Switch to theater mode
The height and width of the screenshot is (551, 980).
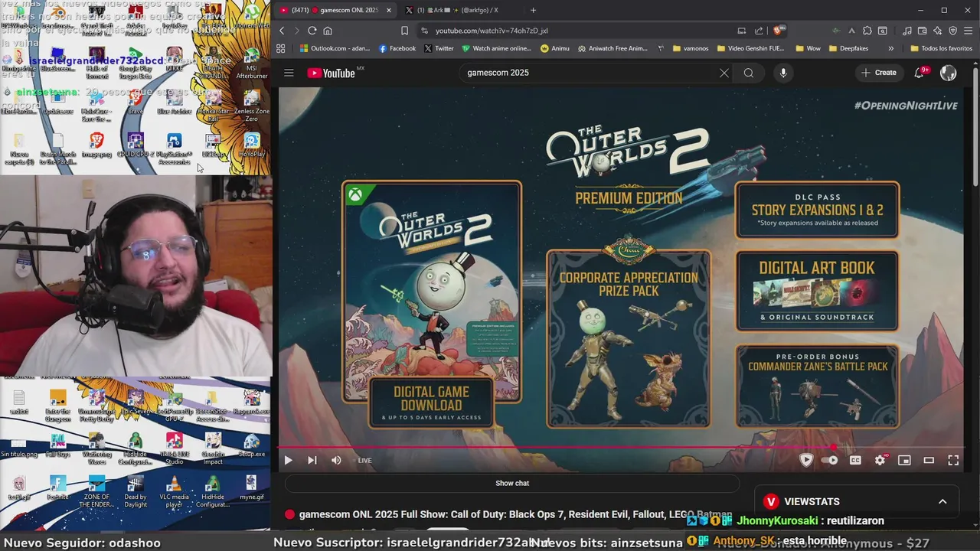tap(929, 460)
